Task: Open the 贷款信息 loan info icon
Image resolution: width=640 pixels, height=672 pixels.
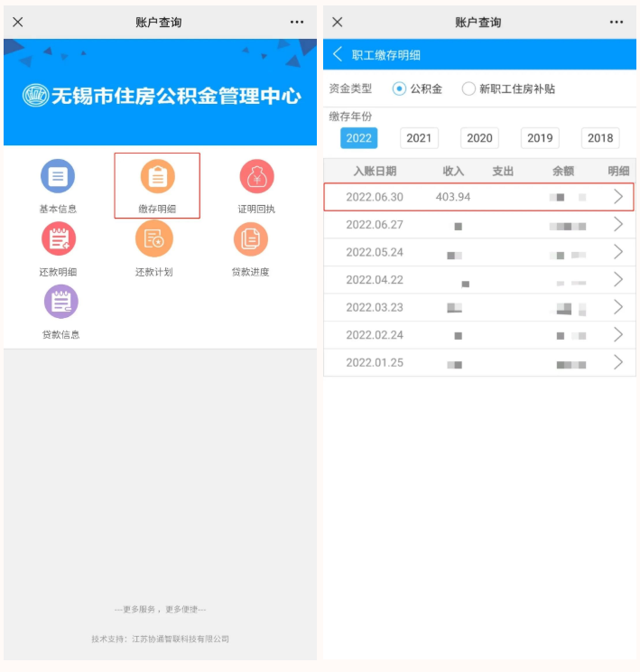Action: point(61,302)
